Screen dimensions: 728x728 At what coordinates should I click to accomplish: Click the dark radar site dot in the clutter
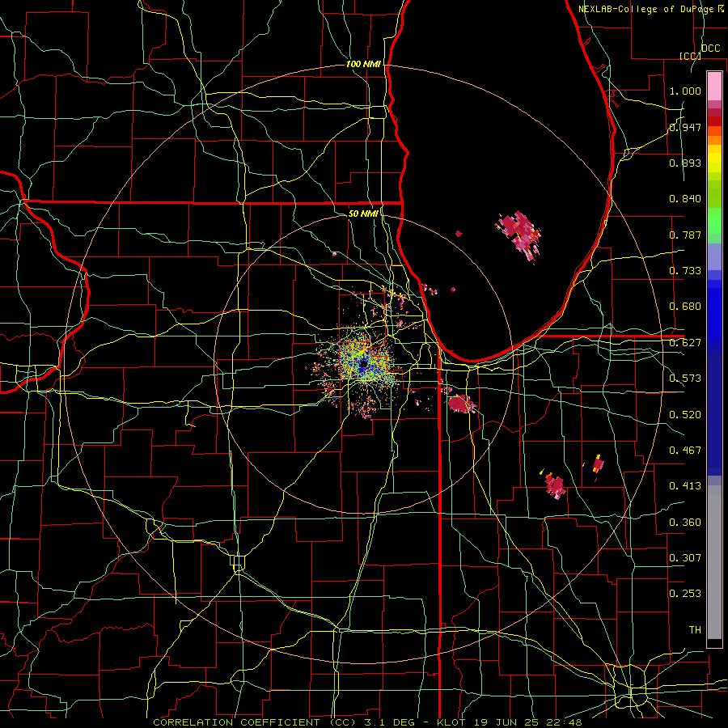tap(363, 363)
